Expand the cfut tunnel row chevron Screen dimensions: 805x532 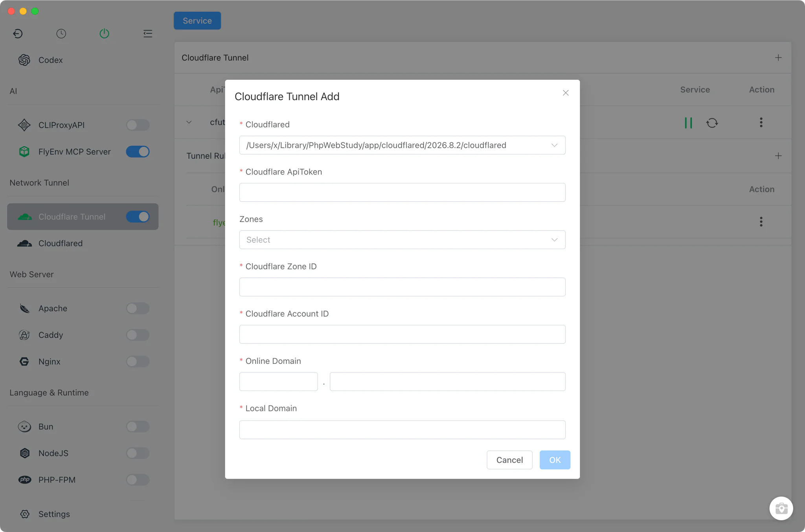coord(189,122)
